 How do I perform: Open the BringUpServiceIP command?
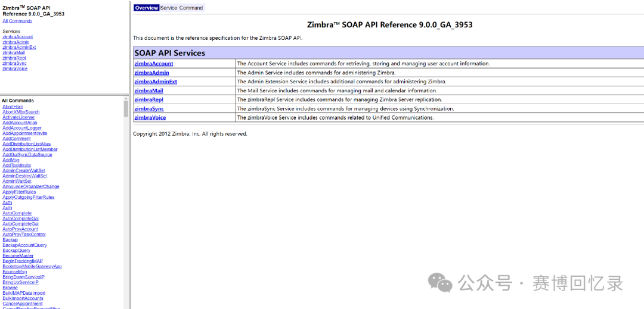pyautogui.click(x=20, y=282)
